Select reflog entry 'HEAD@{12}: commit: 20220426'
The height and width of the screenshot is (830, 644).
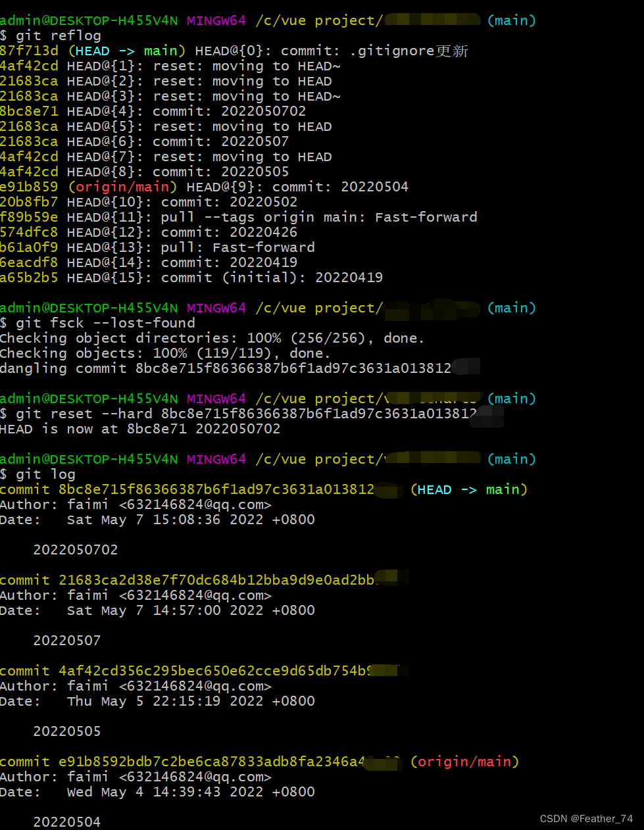tap(149, 232)
